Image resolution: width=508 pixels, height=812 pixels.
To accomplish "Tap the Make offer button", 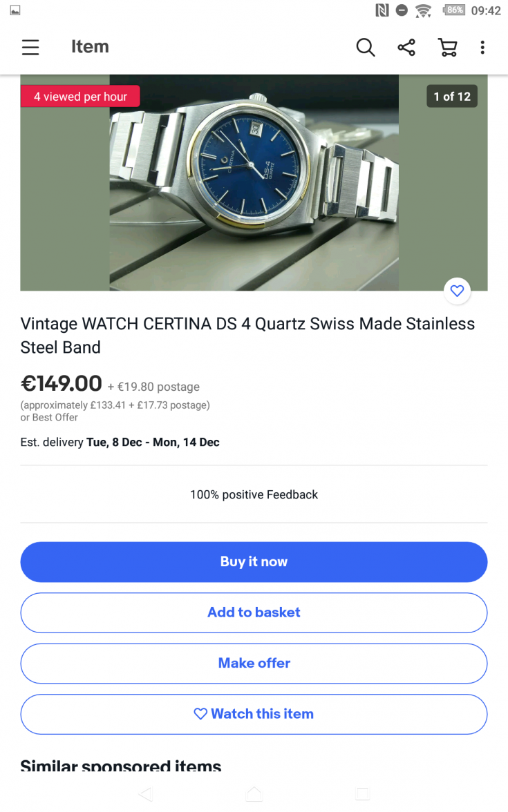I will coord(254,664).
